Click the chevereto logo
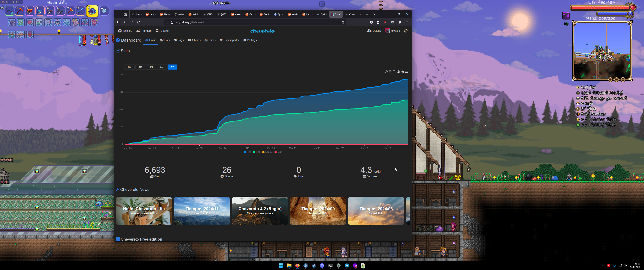The height and width of the screenshot is (270, 644). [262, 31]
